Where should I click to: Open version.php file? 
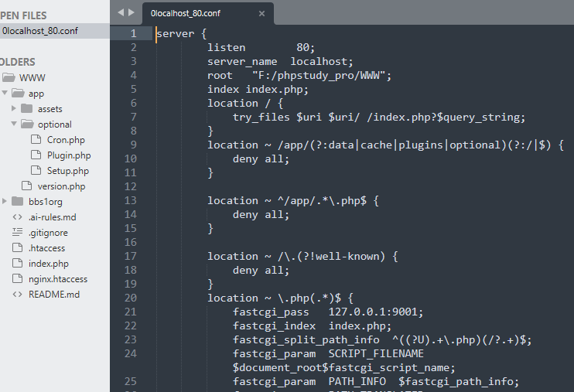pyautogui.click(x=62, y=186)
